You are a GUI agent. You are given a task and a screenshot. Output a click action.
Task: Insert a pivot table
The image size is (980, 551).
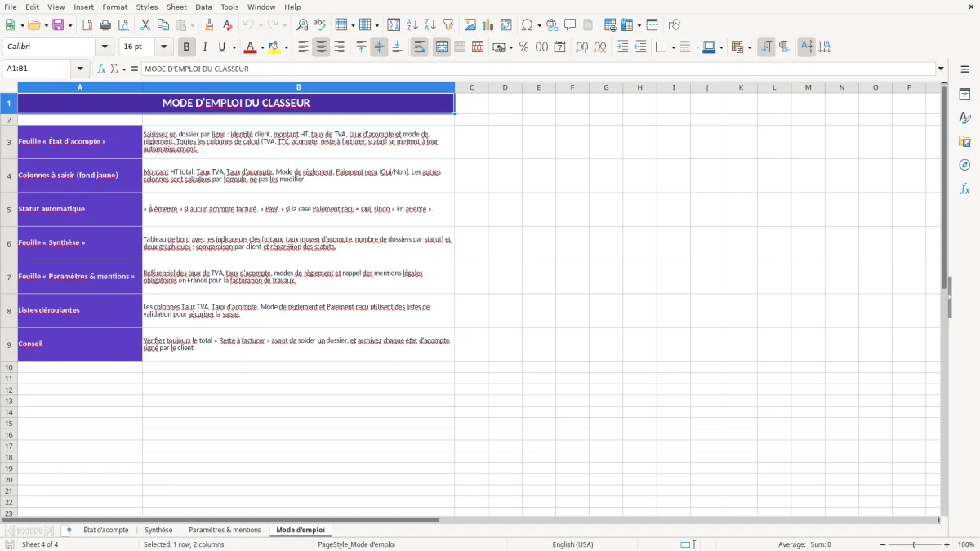coord(506,25)
